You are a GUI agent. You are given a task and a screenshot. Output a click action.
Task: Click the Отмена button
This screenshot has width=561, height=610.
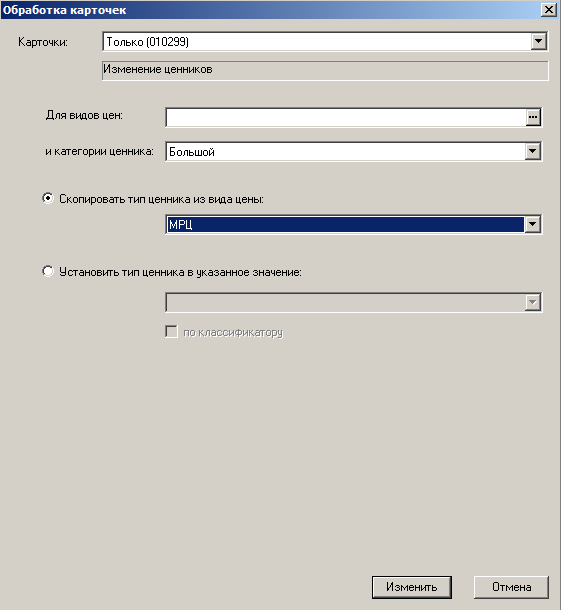[511, 587]
